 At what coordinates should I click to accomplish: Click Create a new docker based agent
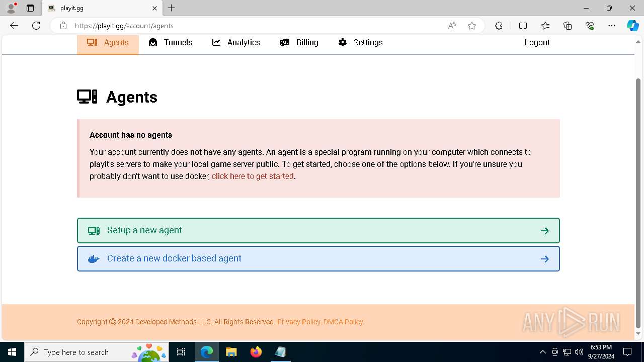point(318,258)
